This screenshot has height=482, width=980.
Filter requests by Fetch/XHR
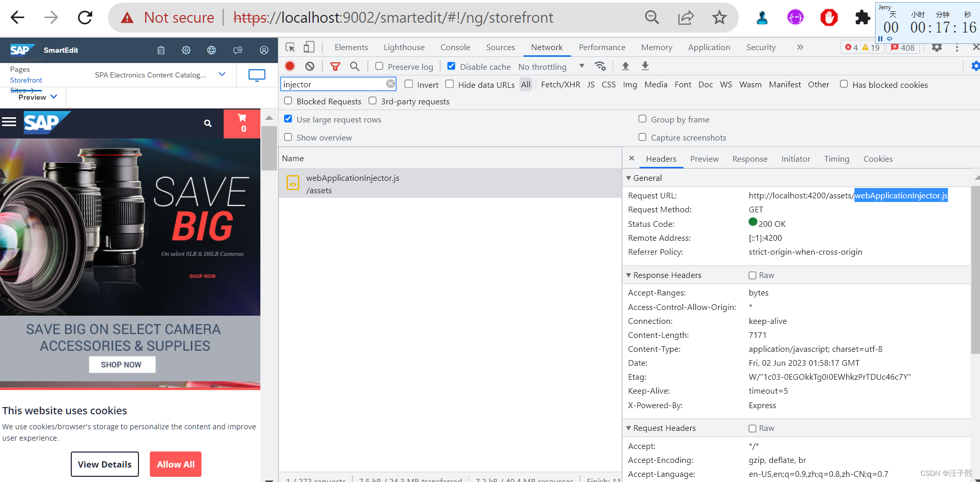click(x=561, y=84)
